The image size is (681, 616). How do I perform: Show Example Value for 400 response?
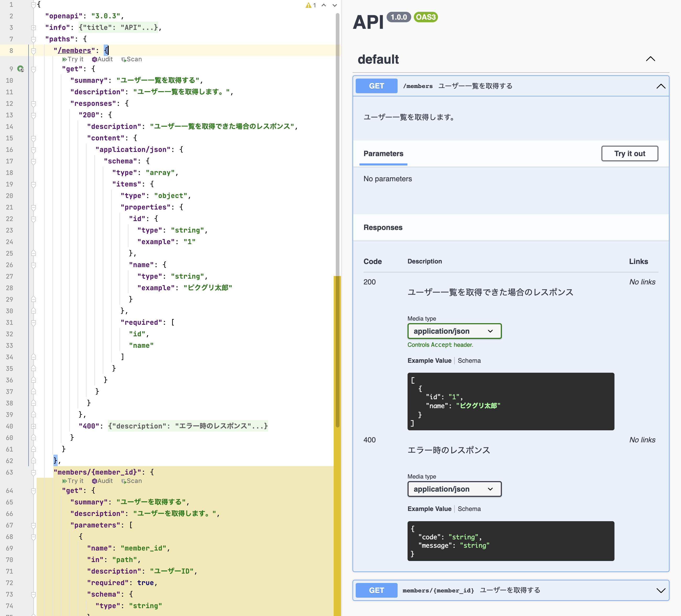[429, 509]
